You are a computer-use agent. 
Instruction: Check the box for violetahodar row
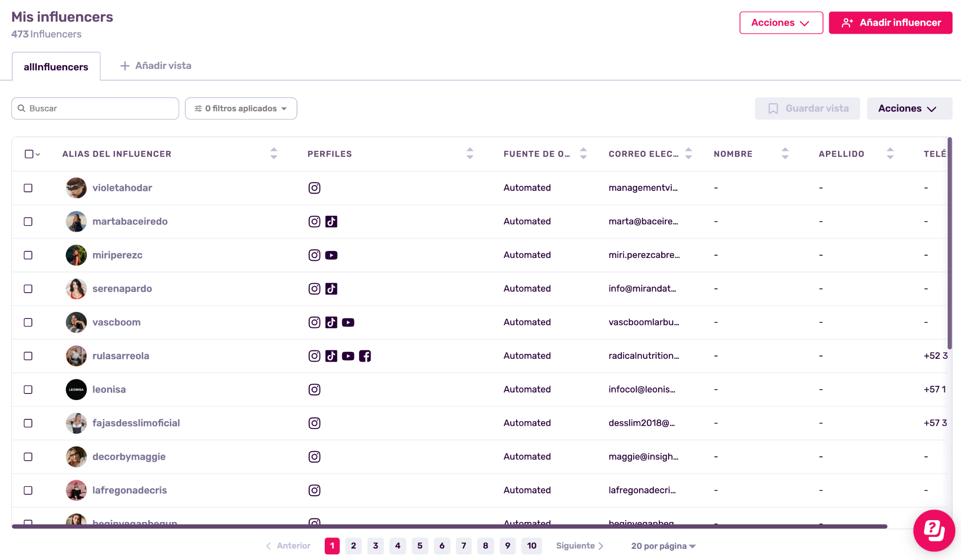28,188
